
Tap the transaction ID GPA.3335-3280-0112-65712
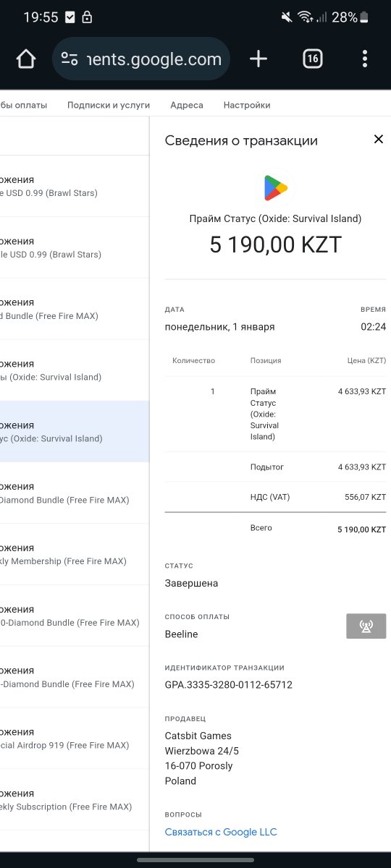click(x=229, y=684)
